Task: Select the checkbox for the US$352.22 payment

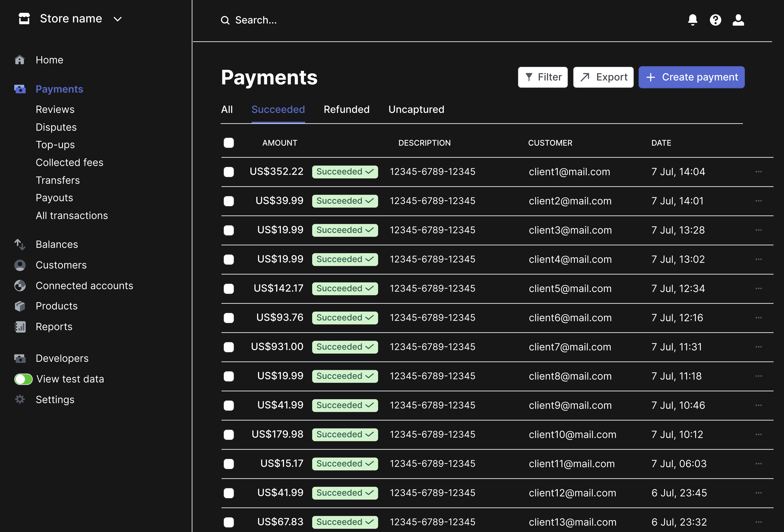Action: (x=229, y=172)
